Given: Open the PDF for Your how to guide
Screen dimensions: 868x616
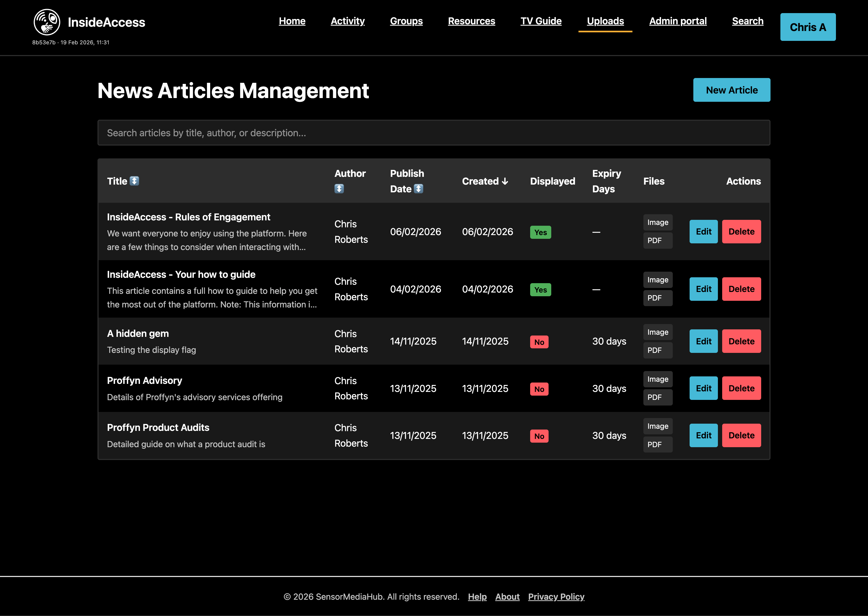Looking at the screenshot, I should 658,298.
